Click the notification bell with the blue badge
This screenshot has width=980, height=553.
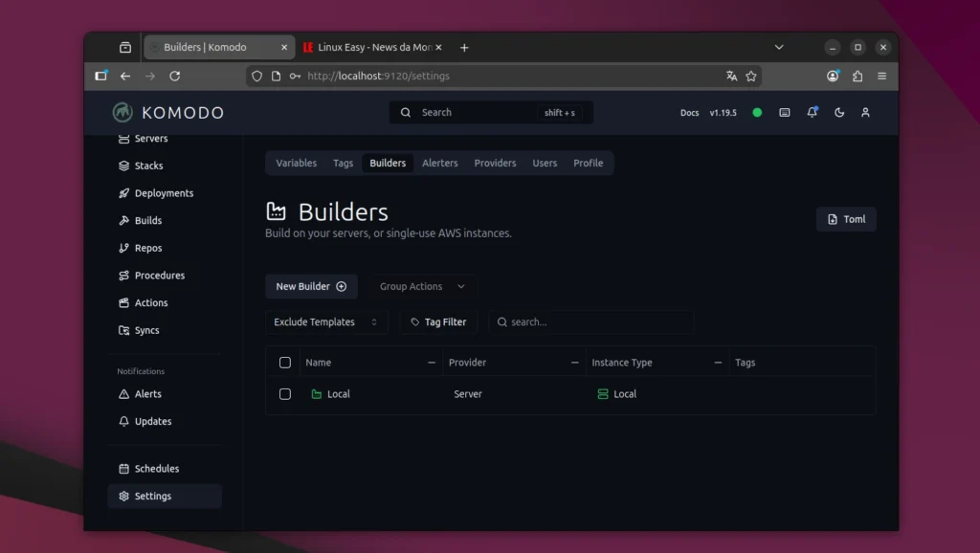(x=813, y=112)
